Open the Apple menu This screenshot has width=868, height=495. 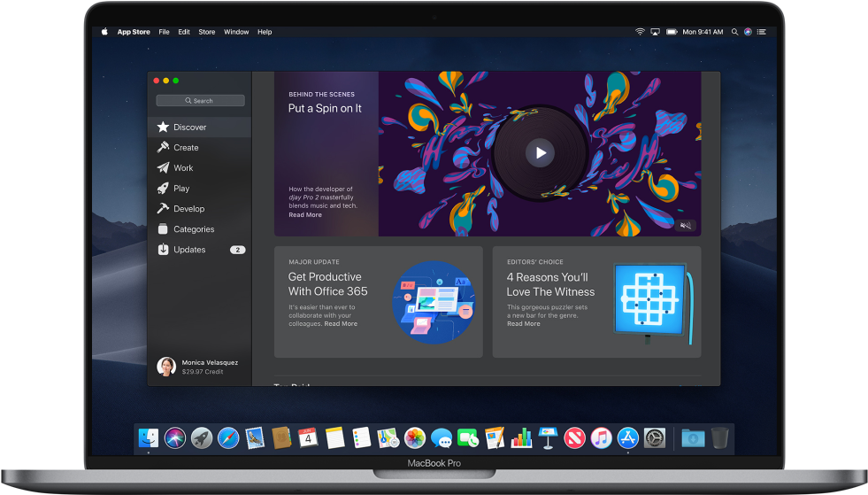[104, 32]
